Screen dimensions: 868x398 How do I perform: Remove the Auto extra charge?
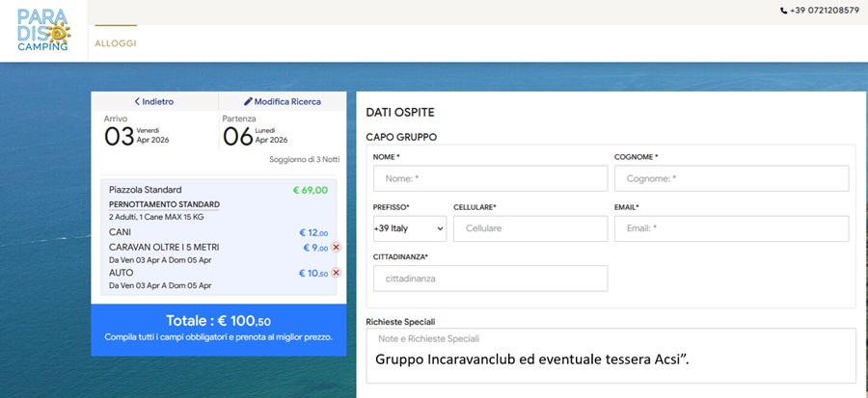(x=336, y=273)
